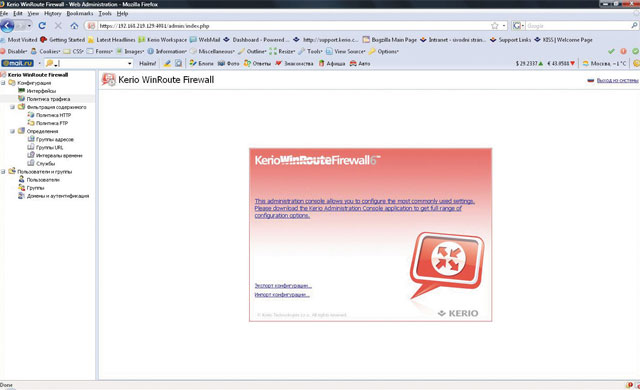Screen dimensions: 640x390
Task: Click the zoom page icon beside highlighter
Action: pyautogui.click(x=178, y=63)
